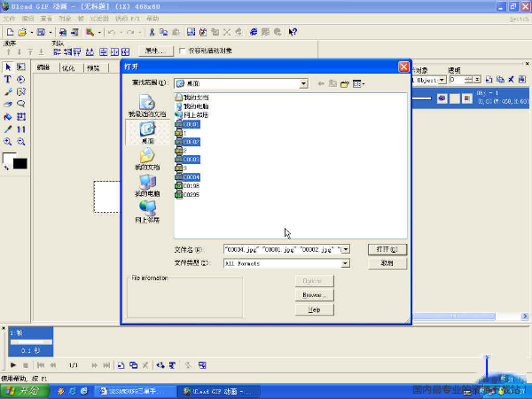This screenshot has width=532, height=399.
Task: Toggle the move-active-object-only checkbox
Action: (183, 51)
